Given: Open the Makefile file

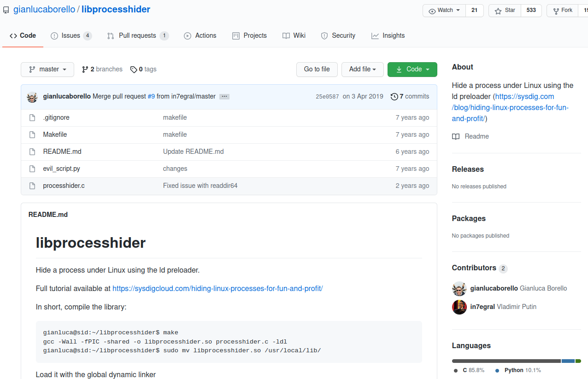Looking at the screenshot, I should (x=55, y=134).
